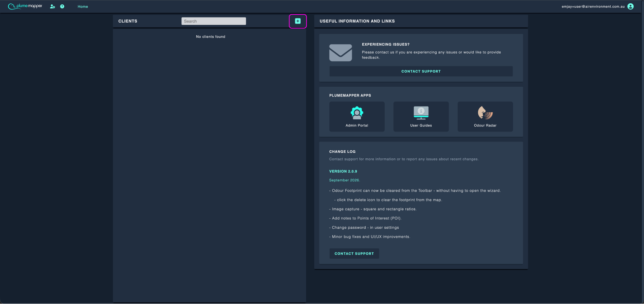Viewport: 644px width, 304px height.
Task: Add a new client with the plus icon
Action: coord(298,21)
